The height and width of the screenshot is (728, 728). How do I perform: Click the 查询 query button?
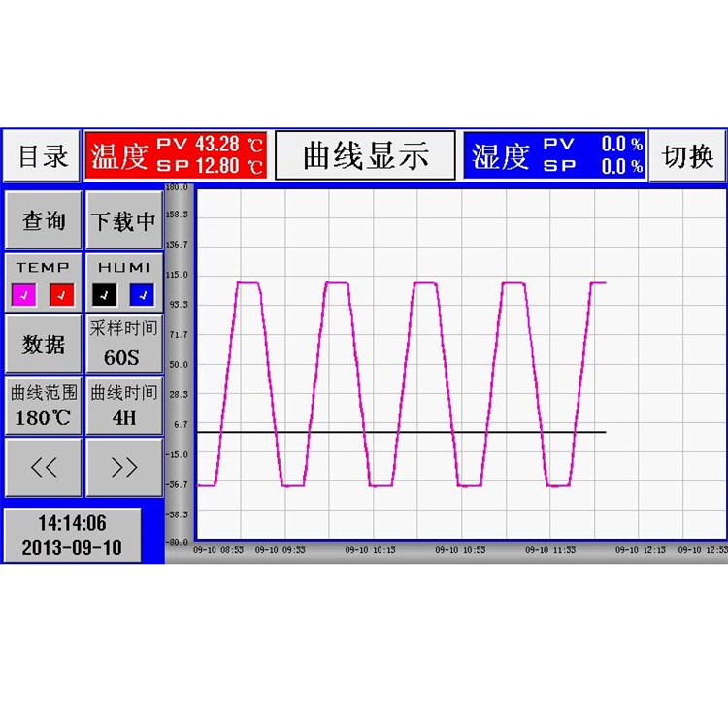click(43, 221)
